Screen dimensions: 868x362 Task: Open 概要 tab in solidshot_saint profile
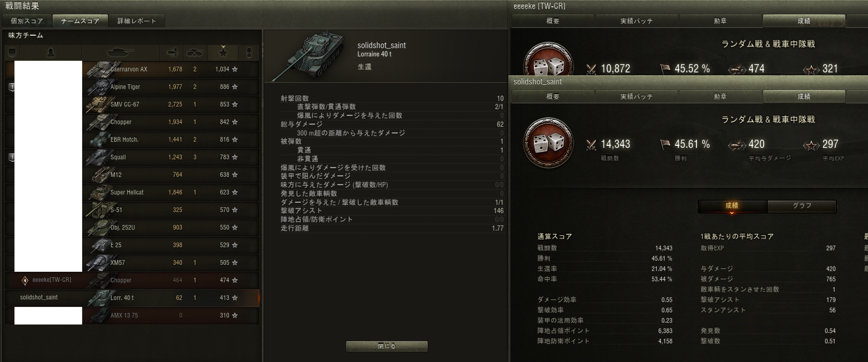pyautogui.click(x=553, y=96)
